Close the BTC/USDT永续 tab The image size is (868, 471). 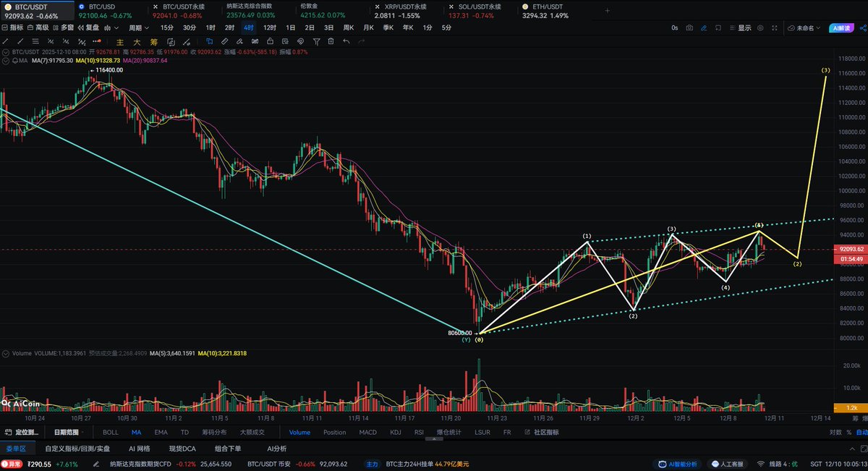coord(156,6)
